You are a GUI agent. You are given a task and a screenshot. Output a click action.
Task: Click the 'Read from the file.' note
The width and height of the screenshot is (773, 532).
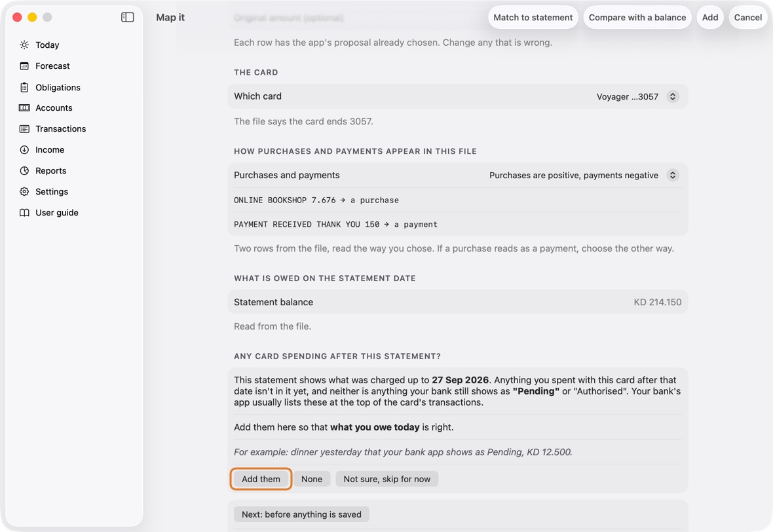click(272, 326)
